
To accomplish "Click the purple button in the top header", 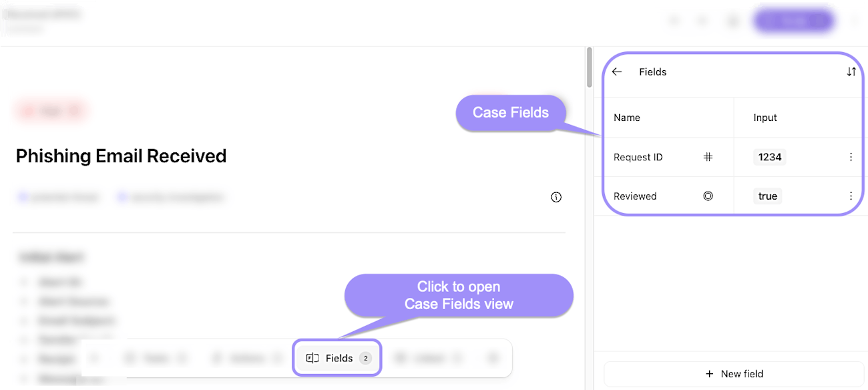I will 793,21.
